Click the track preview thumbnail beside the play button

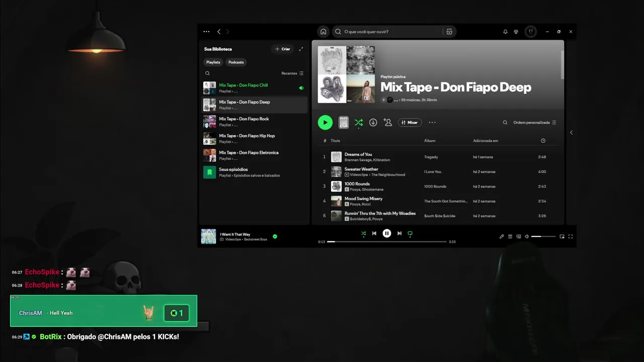tap(344, 122)
